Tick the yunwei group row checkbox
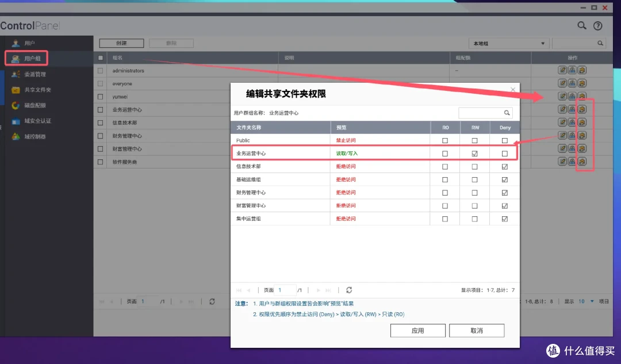Image resolution: width=621 pixels, height=364 pixels. pos(100,97)
